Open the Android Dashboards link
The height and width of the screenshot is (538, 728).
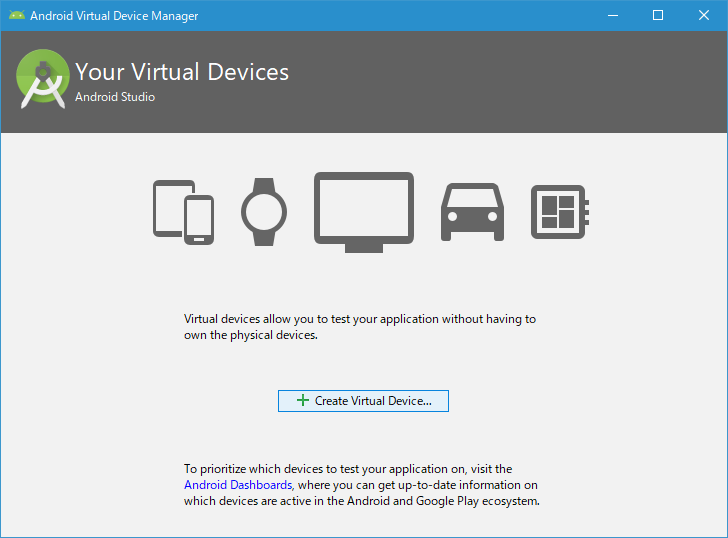click(238, 485)
